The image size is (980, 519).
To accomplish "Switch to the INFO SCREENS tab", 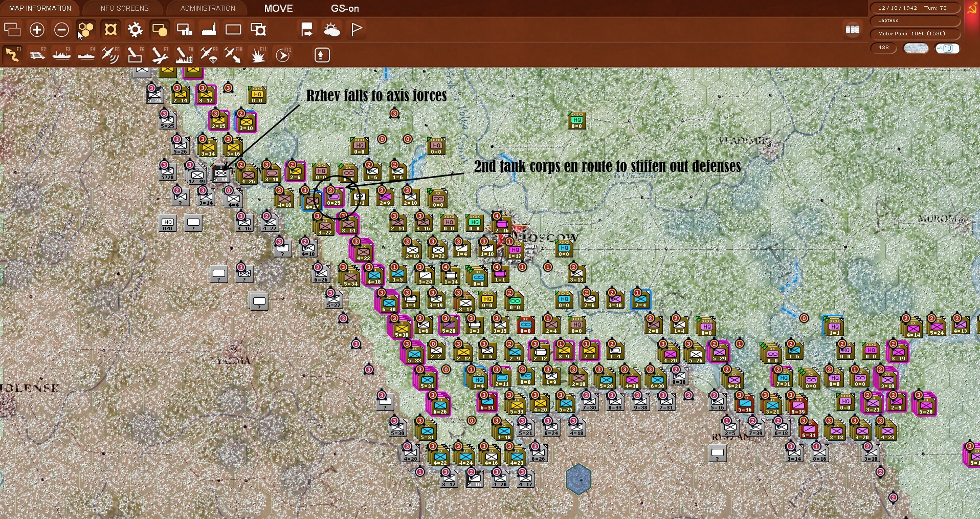I will tap(124, 8).
